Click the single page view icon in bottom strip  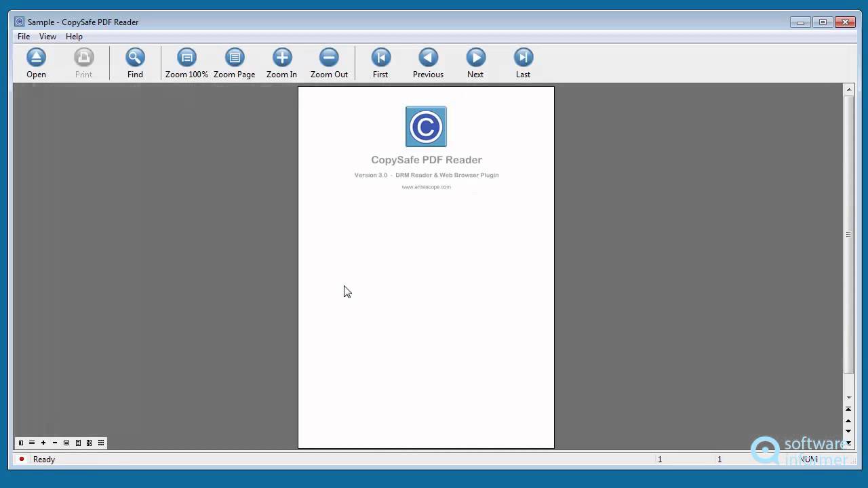click(x=78, y=443)
